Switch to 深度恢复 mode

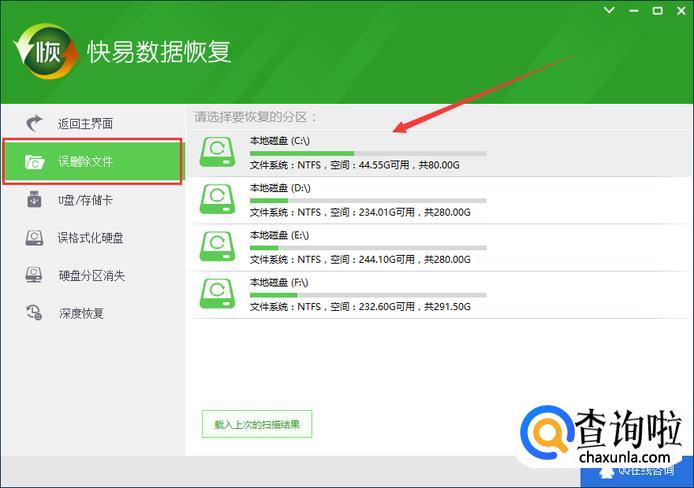click(x=92, y=313)
